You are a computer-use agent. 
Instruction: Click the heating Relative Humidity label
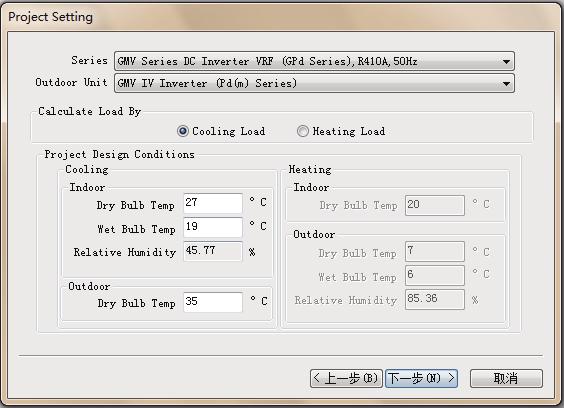[x=346, y=300]
